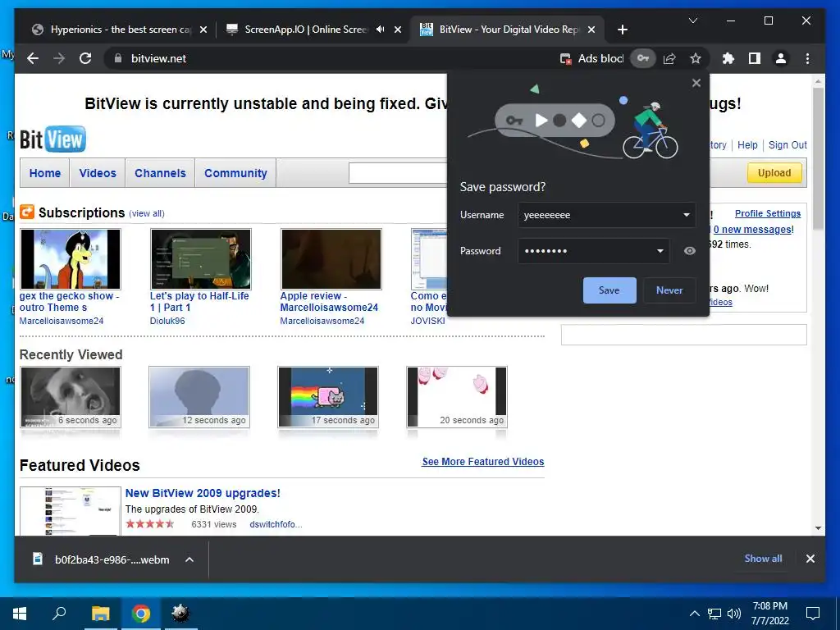The image size is (840, 630).
Task: Click Never in the password popup
Action: tap(669, 290)
